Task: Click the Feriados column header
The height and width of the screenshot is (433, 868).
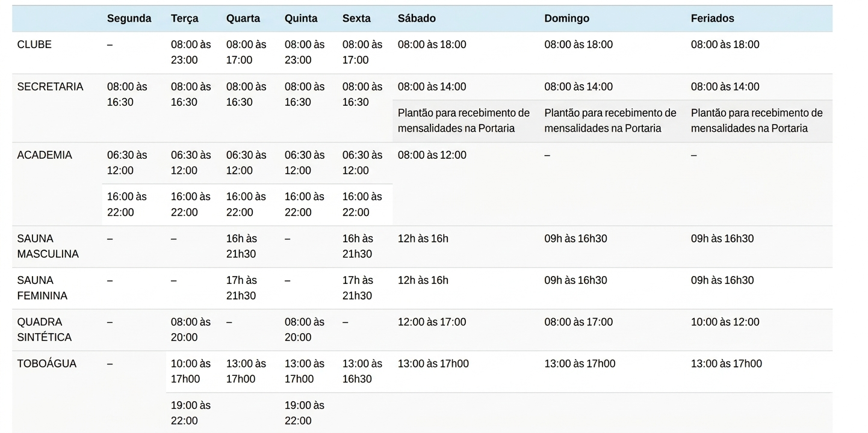Action: (713, 19)
